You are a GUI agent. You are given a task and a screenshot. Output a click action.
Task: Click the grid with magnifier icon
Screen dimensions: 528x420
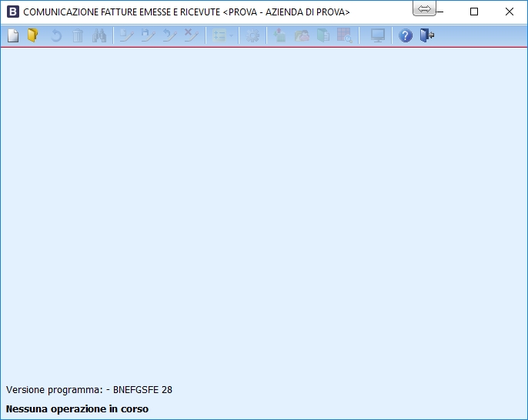point(345,35)
